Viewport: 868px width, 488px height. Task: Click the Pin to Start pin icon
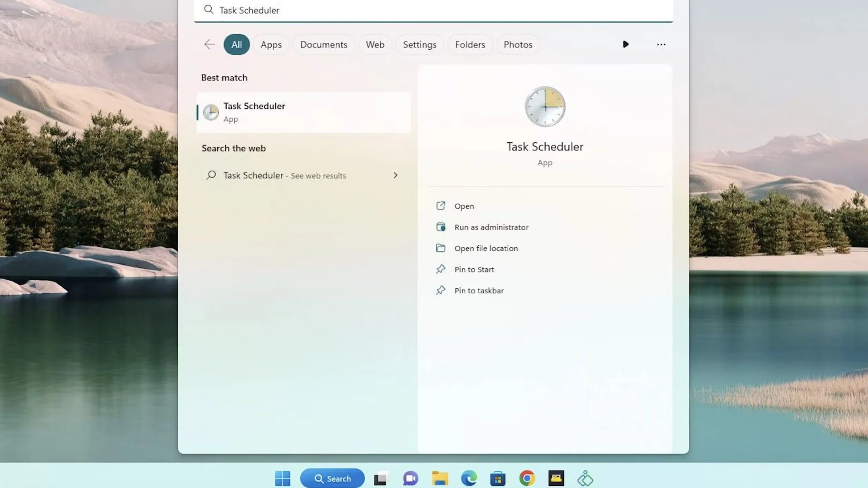tap(440, 269)
